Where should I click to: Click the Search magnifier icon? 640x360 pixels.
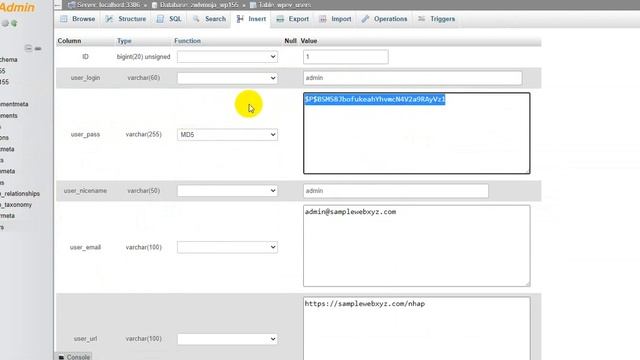[x=196, y=19]
